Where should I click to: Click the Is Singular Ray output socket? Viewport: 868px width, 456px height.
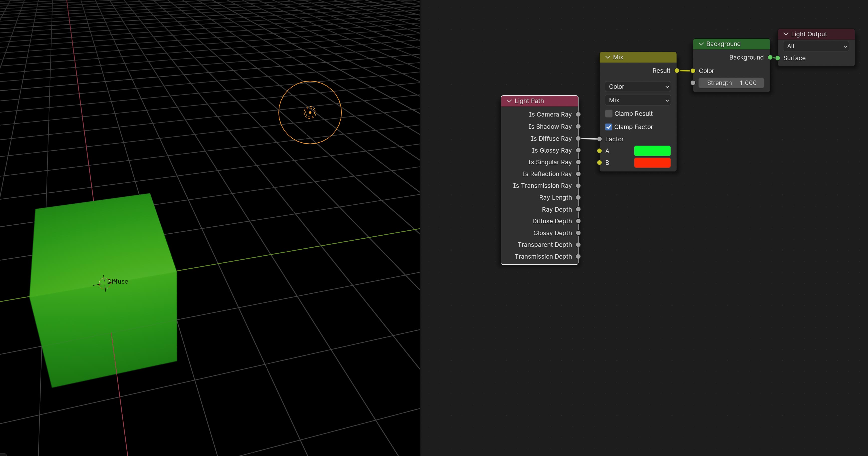coord(578,162)
